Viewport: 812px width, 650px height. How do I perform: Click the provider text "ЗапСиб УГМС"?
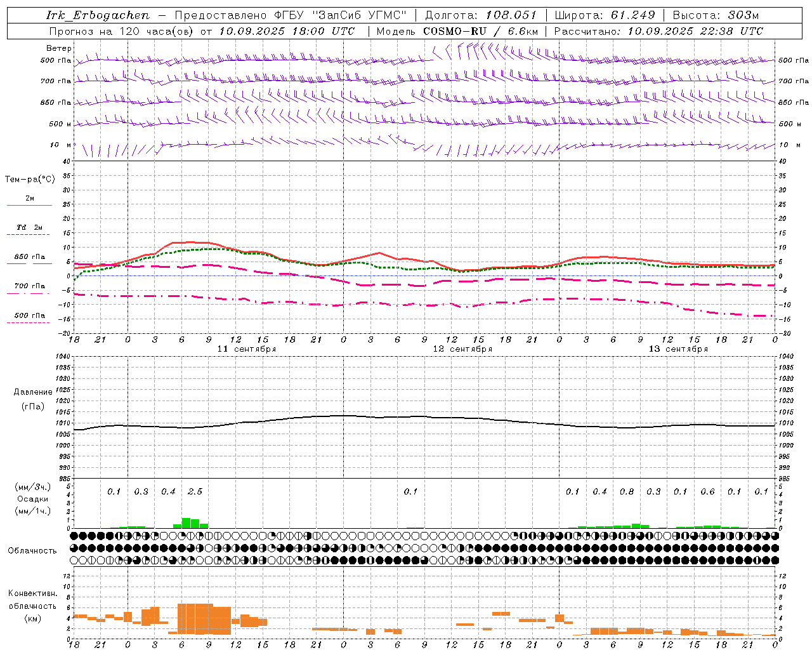(x=359, y=15)
